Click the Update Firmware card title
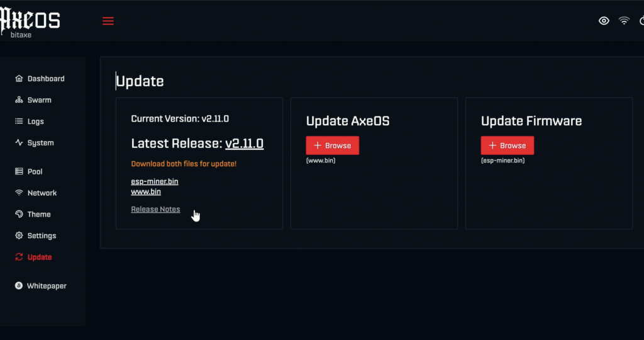 pos(531,121)
